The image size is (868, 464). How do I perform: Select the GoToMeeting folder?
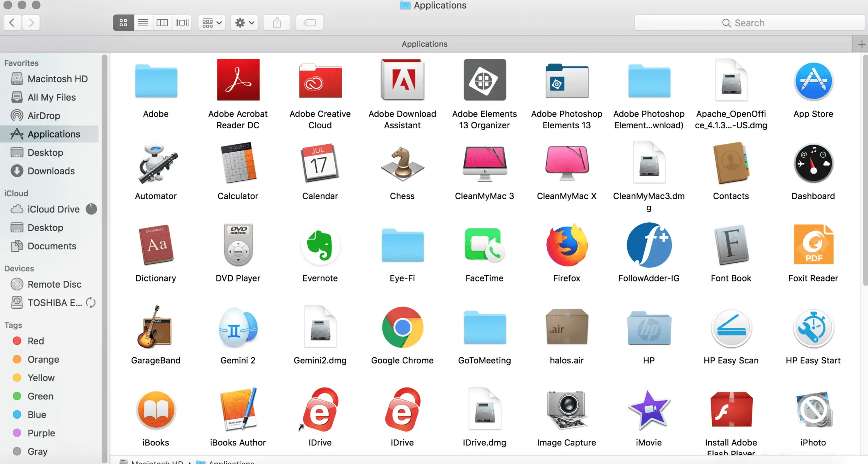(485, 328)
